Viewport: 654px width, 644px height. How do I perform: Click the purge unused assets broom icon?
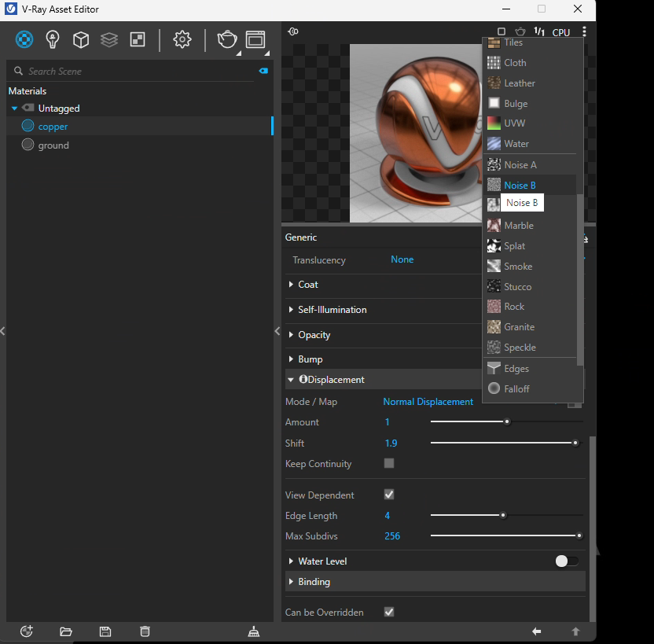[x=254, y=631]
